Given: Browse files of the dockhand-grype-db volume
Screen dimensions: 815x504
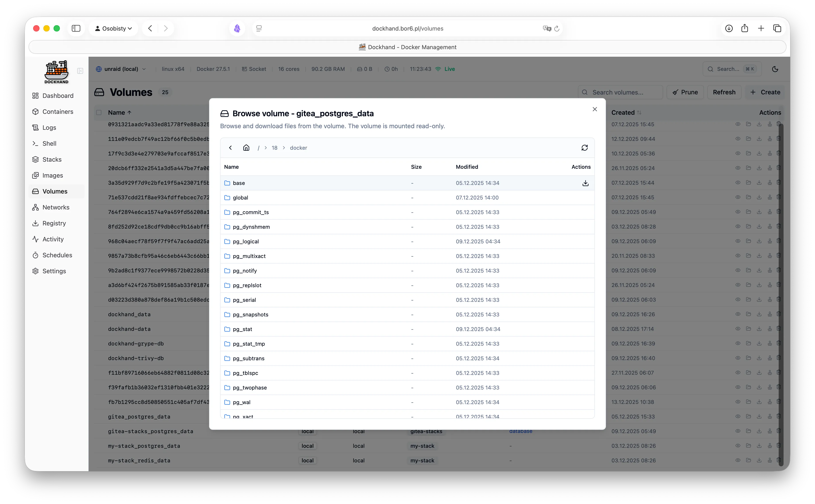Looking at the screenshot, I should (748, 343).
